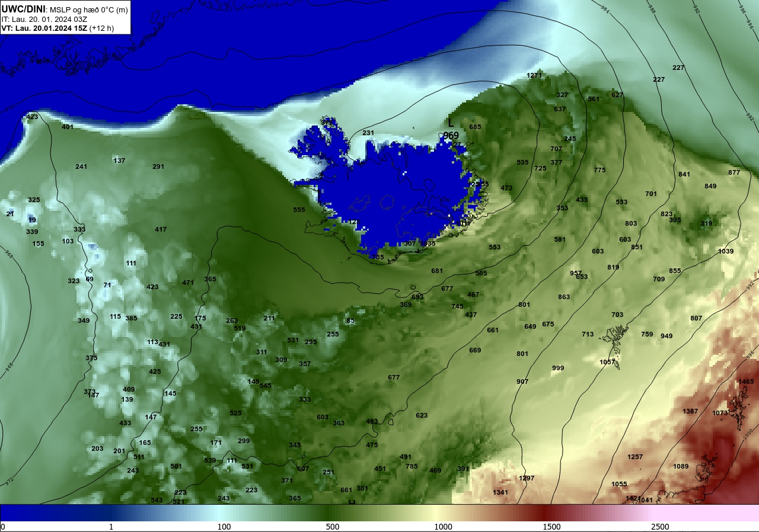Screen dimensions: 759x532
Task: Click the 807 height value
Action: (696, 318)
